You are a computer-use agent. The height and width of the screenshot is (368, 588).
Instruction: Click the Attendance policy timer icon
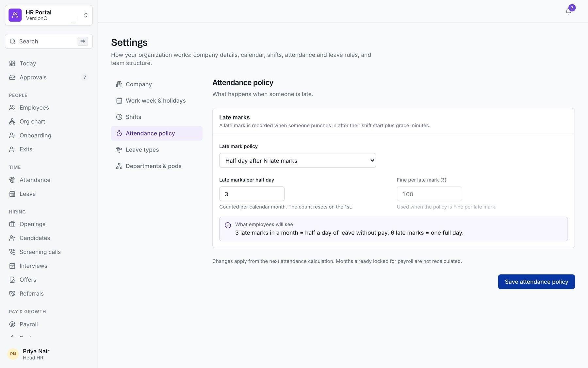119,133
